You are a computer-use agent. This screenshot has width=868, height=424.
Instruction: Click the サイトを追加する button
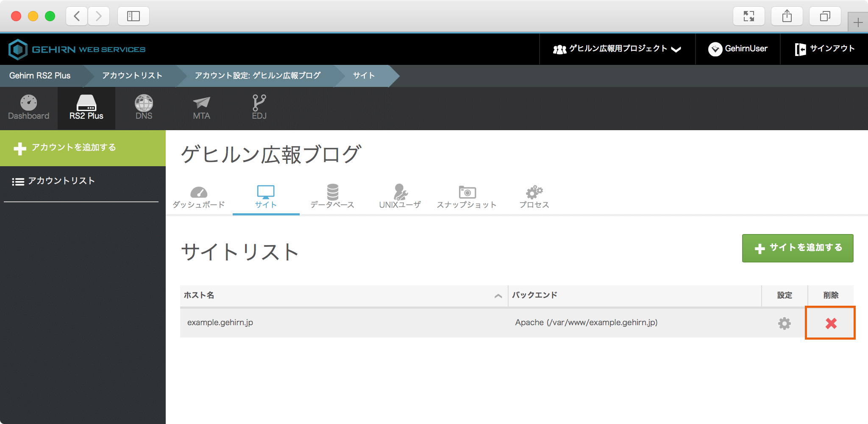pos(797,248)
